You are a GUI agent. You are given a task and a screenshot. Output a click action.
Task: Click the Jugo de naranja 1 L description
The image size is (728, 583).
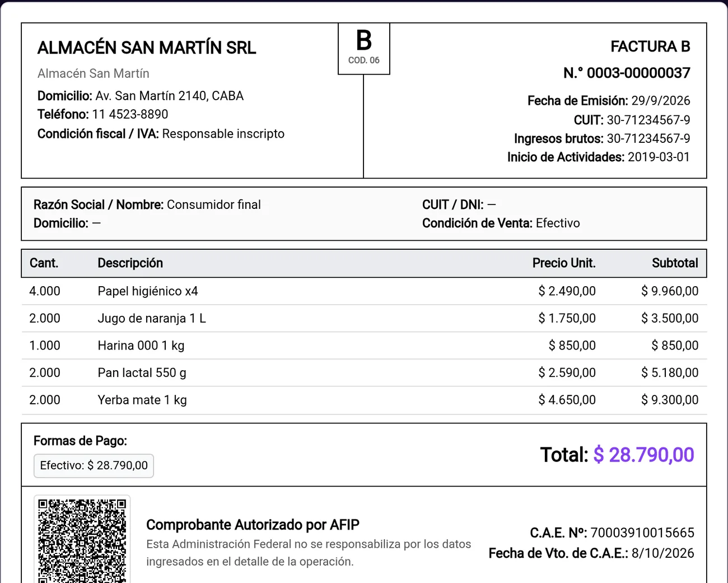point(152,318)
